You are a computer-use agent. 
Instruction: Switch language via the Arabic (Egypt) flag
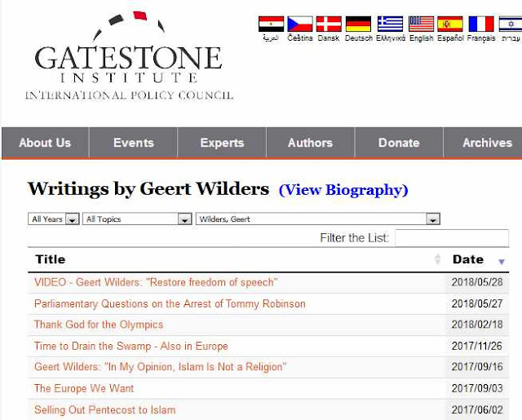click(271, 24)
